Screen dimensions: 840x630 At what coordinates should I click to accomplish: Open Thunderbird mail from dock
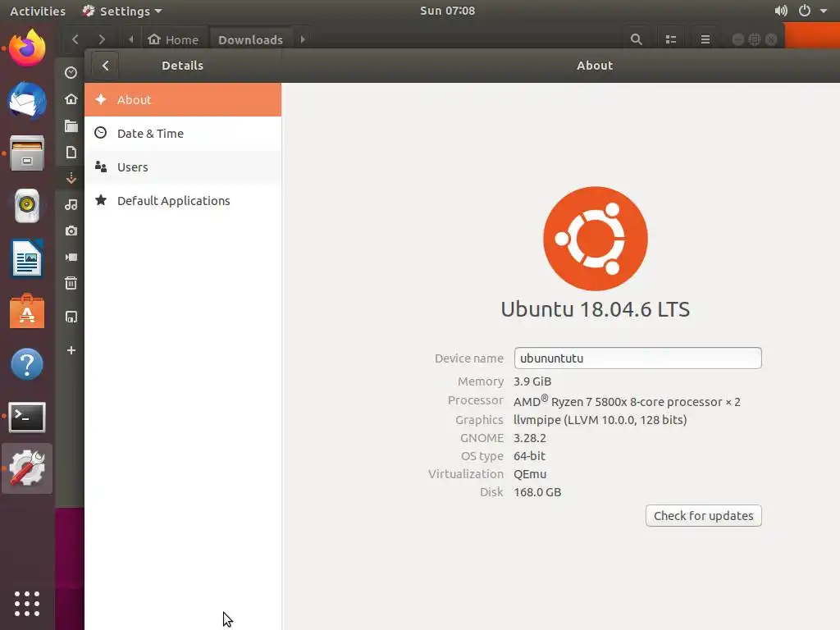tap(27, 101)
